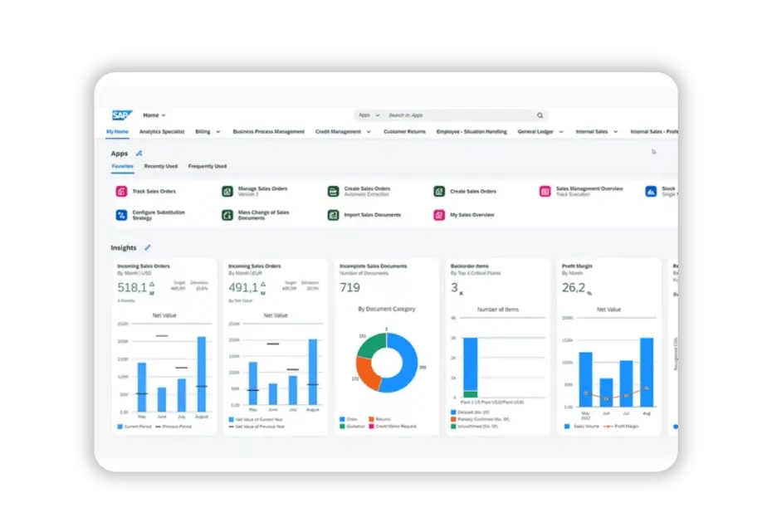Go to the Analytics Specialist page
Image resolution: width=777 pixels, height=532 pixels.
coord(162,132)
